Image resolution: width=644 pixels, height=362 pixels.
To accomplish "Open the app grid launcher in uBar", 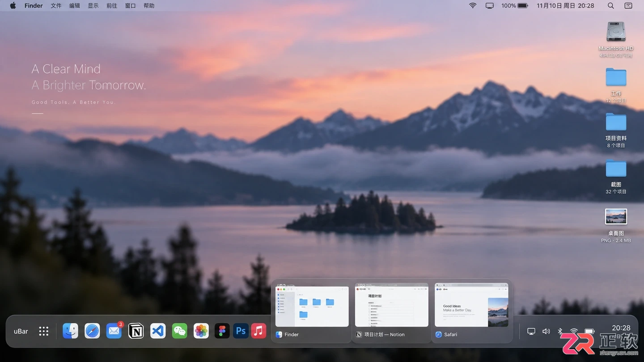I will click(x=43, y=331).
